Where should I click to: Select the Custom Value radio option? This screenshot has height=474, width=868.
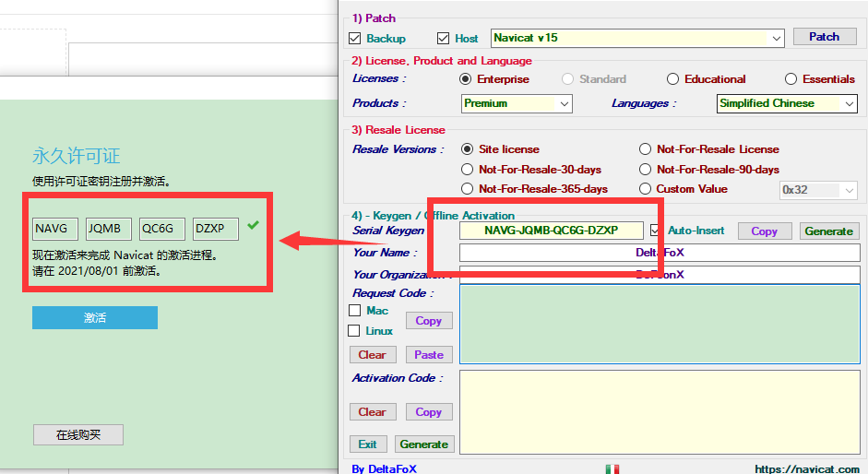[x=645, y=189]
